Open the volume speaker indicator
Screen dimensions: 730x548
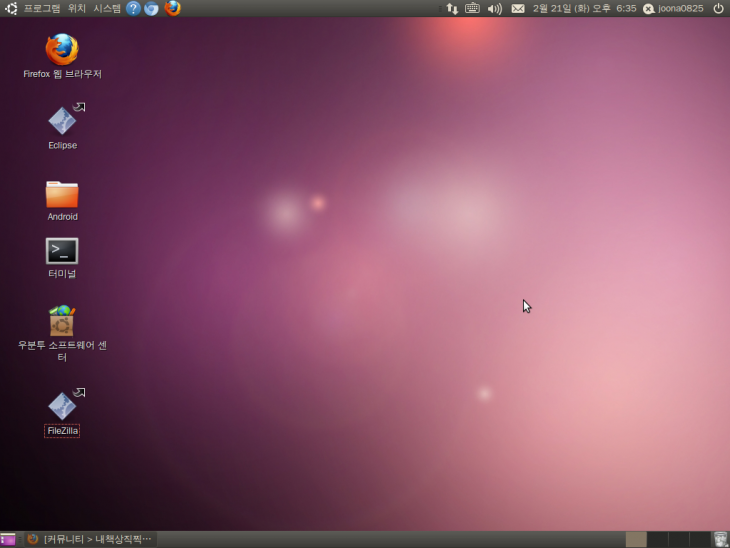(494, 8)
